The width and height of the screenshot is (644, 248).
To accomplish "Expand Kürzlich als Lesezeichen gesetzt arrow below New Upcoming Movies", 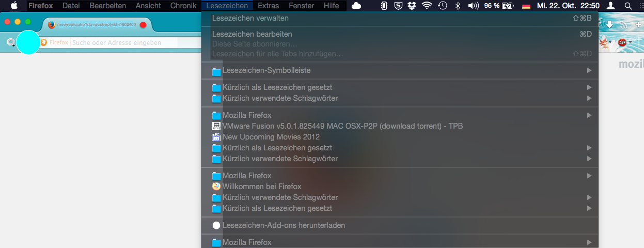I will [589, 148].
